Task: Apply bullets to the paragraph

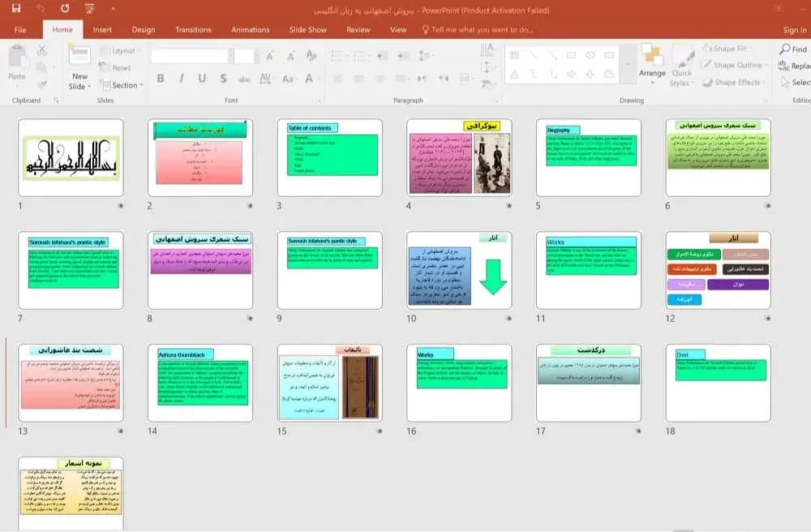Action: 337,56
